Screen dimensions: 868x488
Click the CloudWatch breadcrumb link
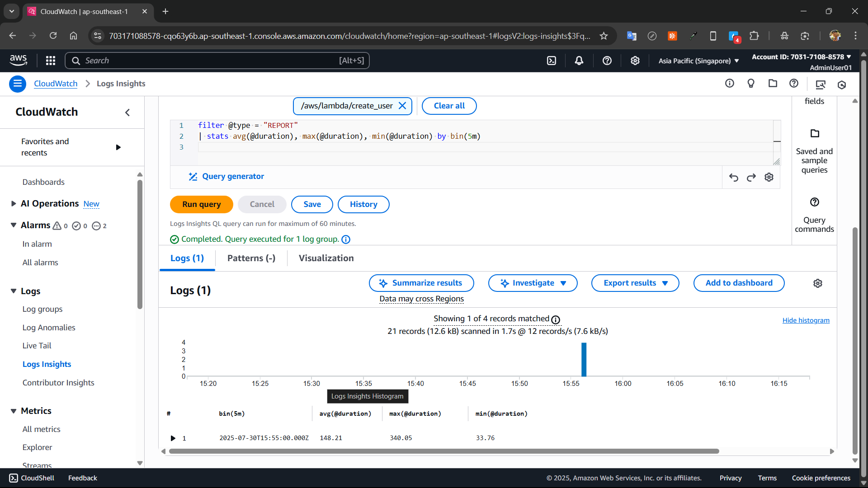pyautogui.click(x=56, y=84)
